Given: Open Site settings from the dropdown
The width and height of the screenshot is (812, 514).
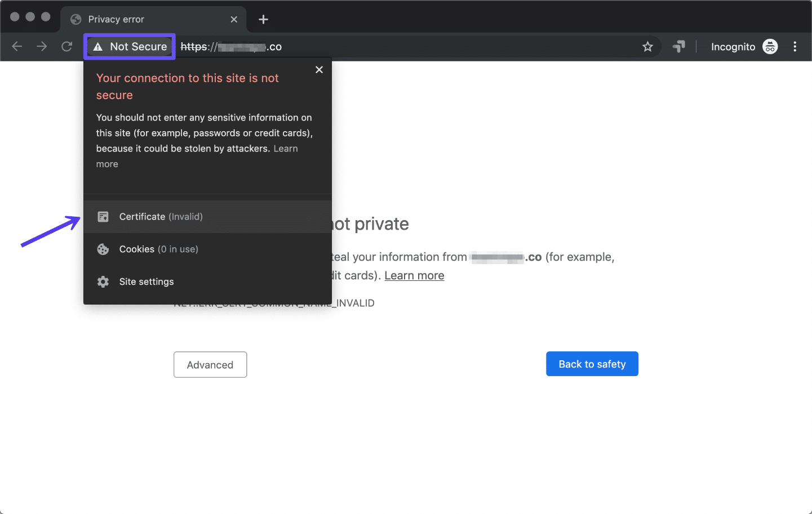Looking at the screenshot, I should point(145,281).
